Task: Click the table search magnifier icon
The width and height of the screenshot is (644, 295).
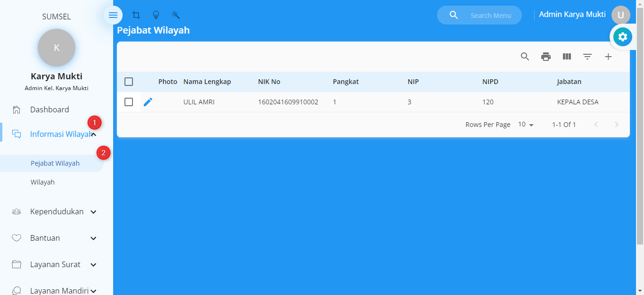Action: pos(525,57)
